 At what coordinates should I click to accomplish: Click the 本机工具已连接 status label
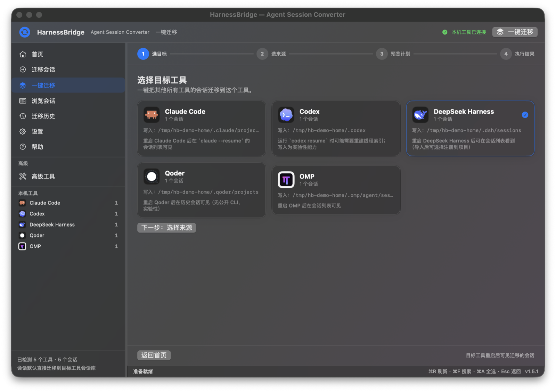tap(469, 32)
